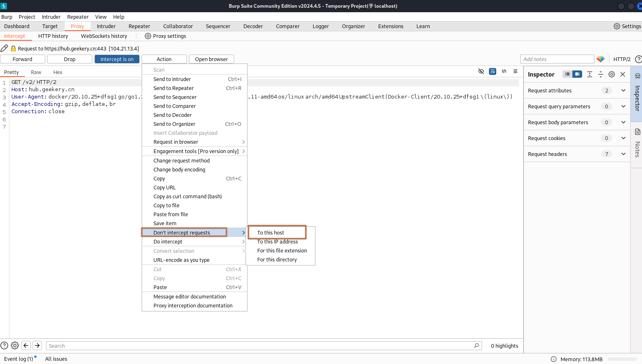Toggle hiding of non-printable characters (crossed-eye icon)

pos(481,71)
